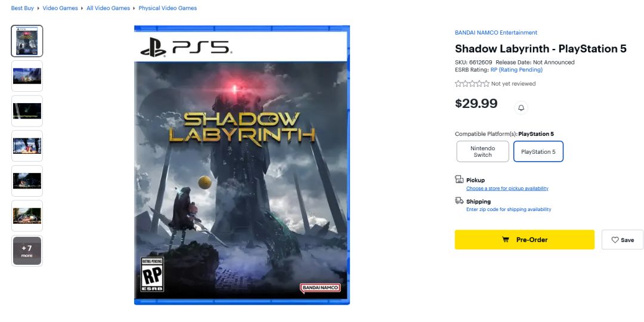
Task: View the second screenshot thumbnail
Action: click(27, 76)
